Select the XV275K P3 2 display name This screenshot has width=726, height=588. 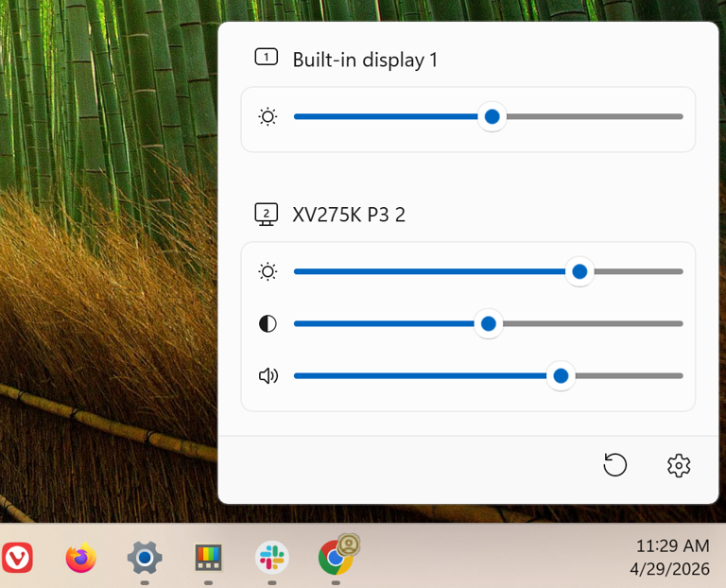point(349,215)
